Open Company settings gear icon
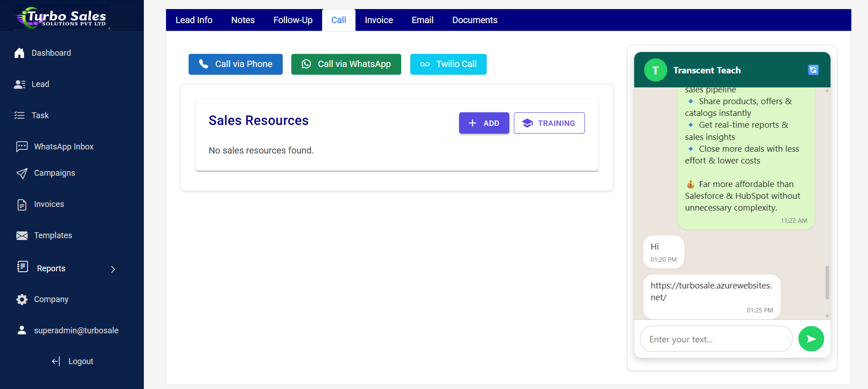 click(x=22, y=299)
